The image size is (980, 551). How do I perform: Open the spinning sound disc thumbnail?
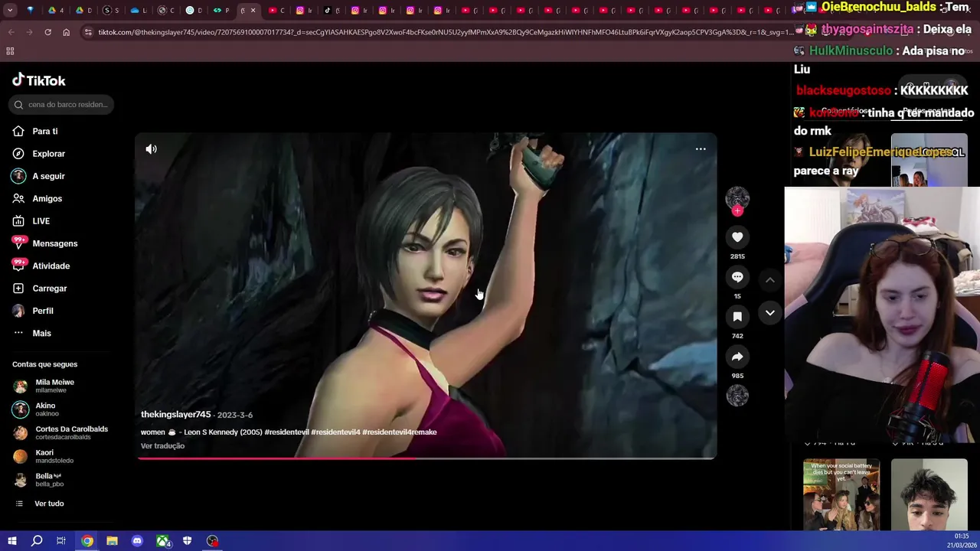[737, 396]
